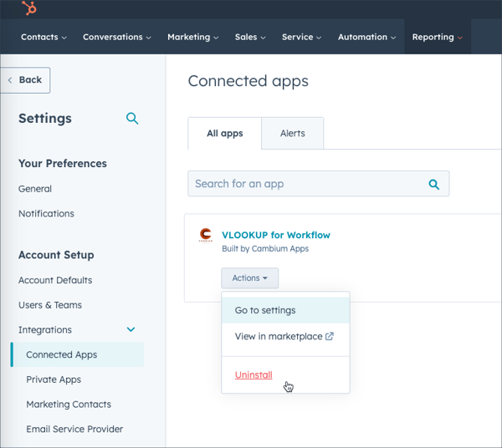Image resolution: width=502 pixels, height=448 pixels.
Task: Open Marketing Contacts in sidebar
Action: click(x=69, y=405)
